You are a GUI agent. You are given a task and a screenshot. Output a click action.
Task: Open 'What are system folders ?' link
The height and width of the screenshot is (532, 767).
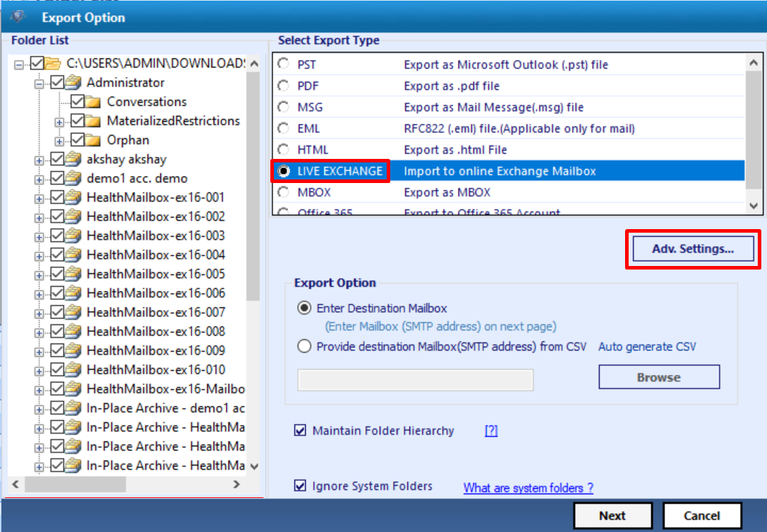[528, 488]
